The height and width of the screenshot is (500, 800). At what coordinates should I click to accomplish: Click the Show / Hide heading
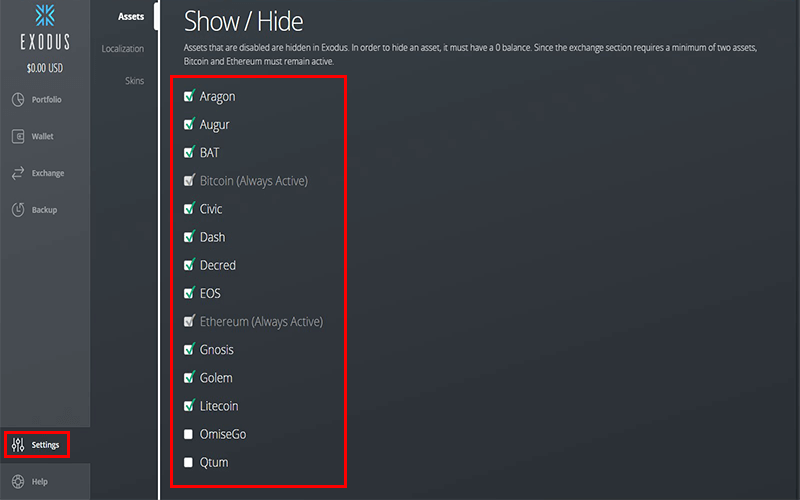[x=243, y=21]
